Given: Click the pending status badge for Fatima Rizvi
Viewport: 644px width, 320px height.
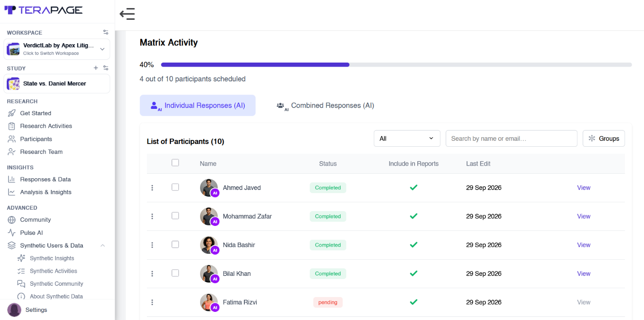Looking at the screenshot, I should click(328, 302).
